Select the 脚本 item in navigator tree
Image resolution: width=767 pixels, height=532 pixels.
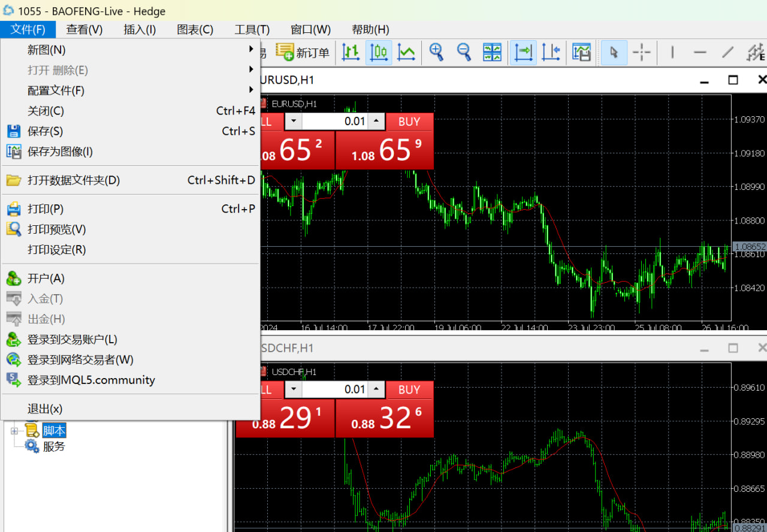[x=54, y=431]
